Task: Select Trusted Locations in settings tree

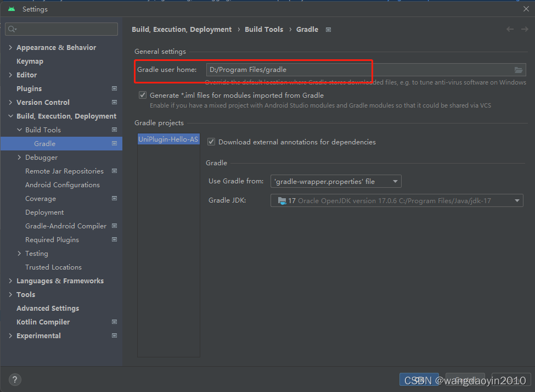Action: coord(53,267)
